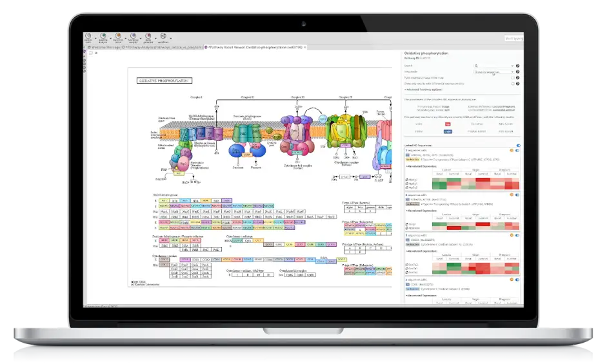Expand Advanced heatmap options

pyautogui.click(x=423, y=90)
